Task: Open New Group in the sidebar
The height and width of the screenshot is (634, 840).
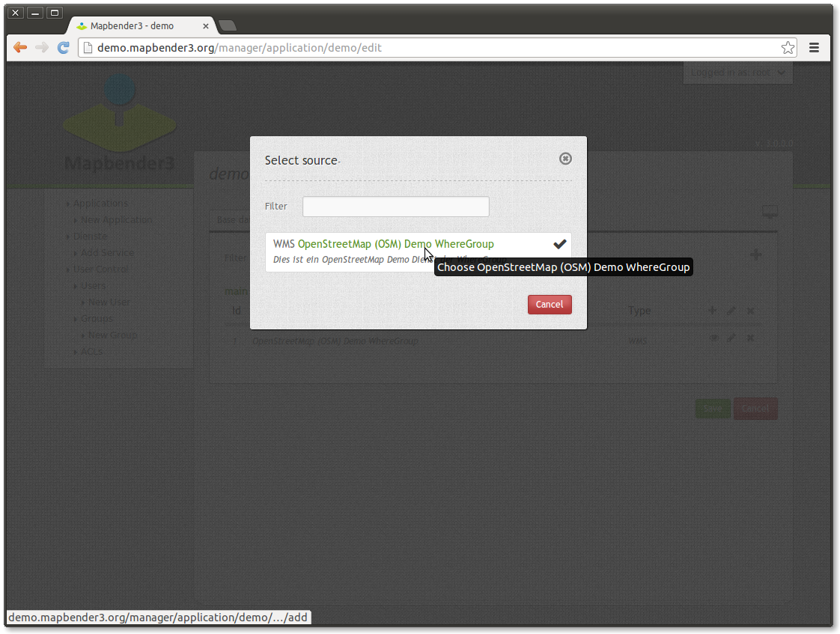Action: click(112, 335)
